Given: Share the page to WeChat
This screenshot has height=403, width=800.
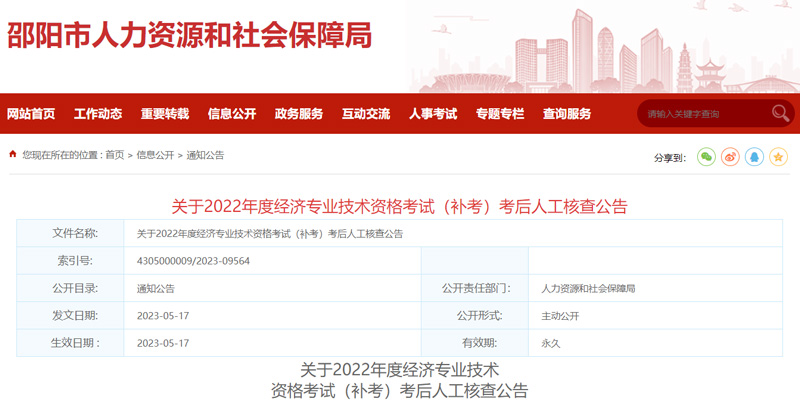Looking at the screenshot, I should 706,157.
